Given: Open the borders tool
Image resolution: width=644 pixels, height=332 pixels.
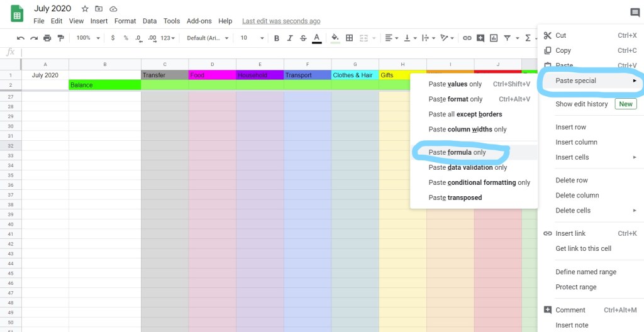Looking at the screenshot, I should (x=350, y=38).
